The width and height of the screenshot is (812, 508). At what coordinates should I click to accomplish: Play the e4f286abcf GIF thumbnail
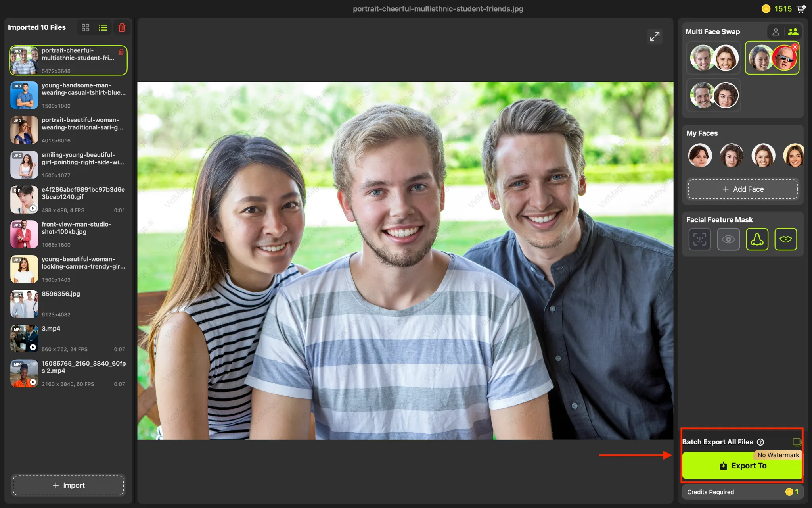point(33,208)
